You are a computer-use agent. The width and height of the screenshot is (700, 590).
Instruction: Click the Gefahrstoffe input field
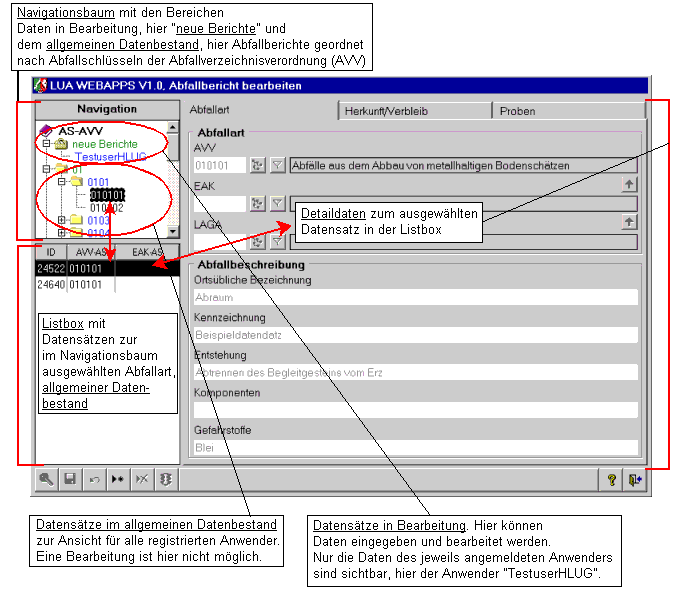coord(415,447)
